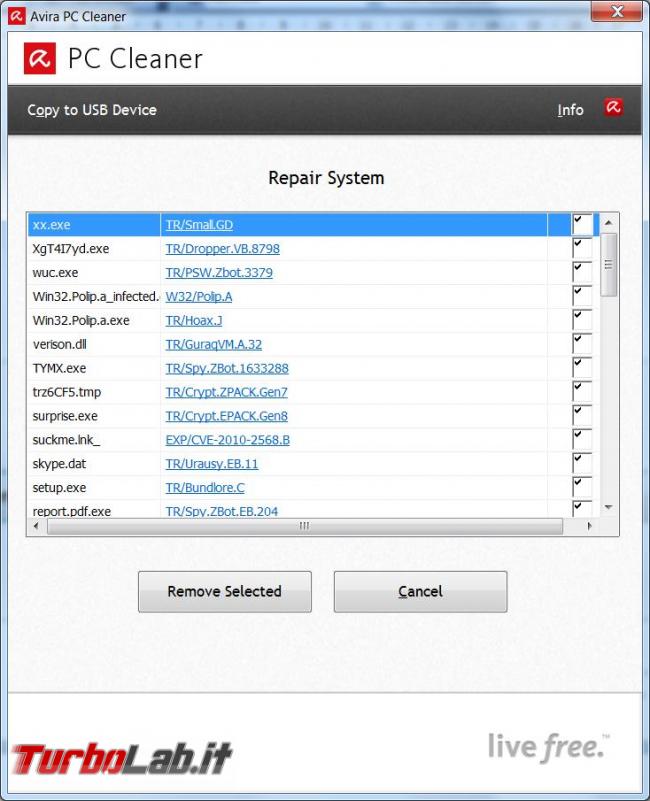Click the list scroll down arrow
This screenshot has height=801, width=650.
click(x=609, y=507)
